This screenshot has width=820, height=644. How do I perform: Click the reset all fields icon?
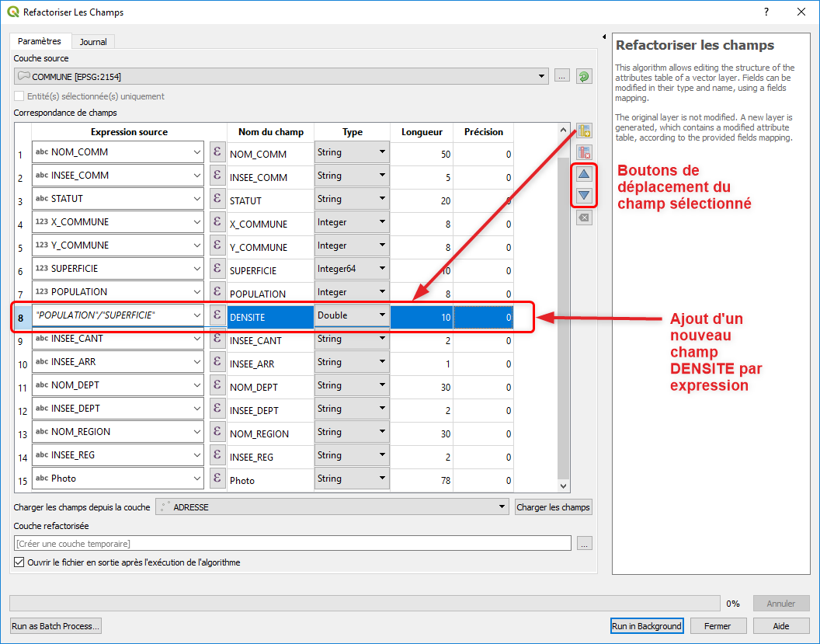584,218
